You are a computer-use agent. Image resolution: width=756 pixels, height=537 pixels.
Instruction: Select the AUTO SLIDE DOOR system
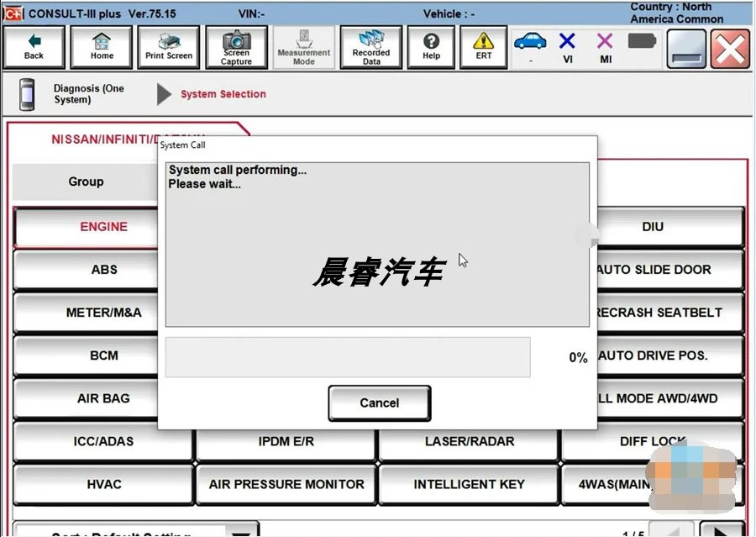click(x=670, y=269)
